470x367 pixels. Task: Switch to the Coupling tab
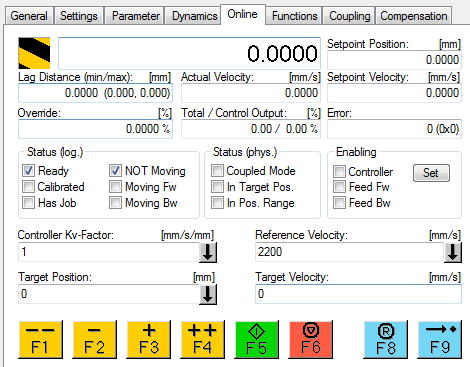349,16
